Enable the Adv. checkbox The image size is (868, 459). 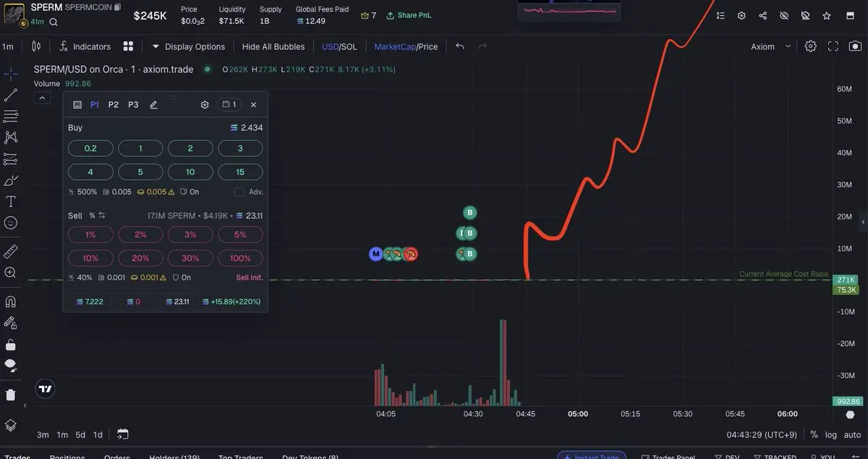(239, 192)
